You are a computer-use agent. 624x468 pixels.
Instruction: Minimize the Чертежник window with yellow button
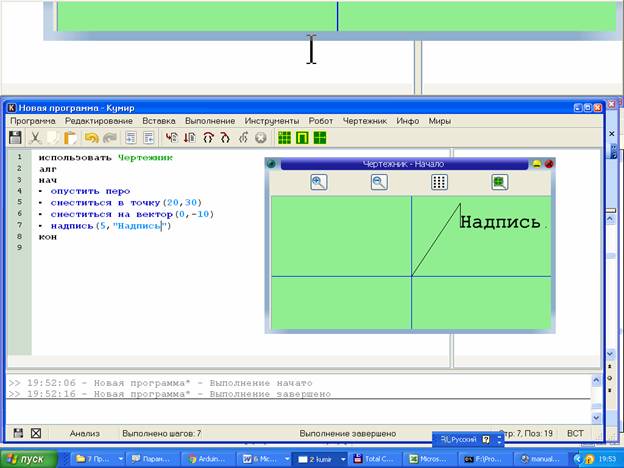pyautogui.click(x=537, y=164)
